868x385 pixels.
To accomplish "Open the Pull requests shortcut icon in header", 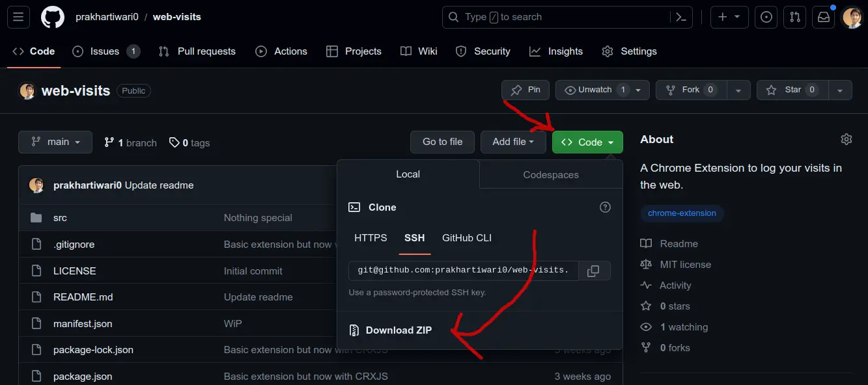I will click(795, 17).
